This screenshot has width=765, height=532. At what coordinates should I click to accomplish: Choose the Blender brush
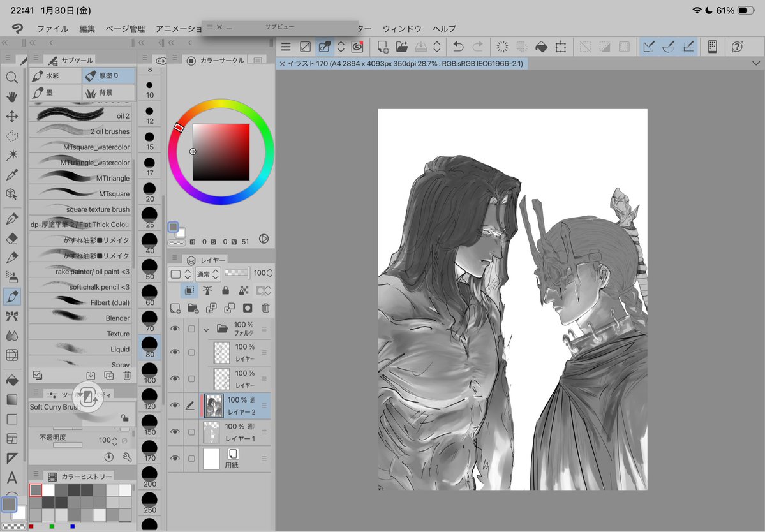click(x=80, y=318)
